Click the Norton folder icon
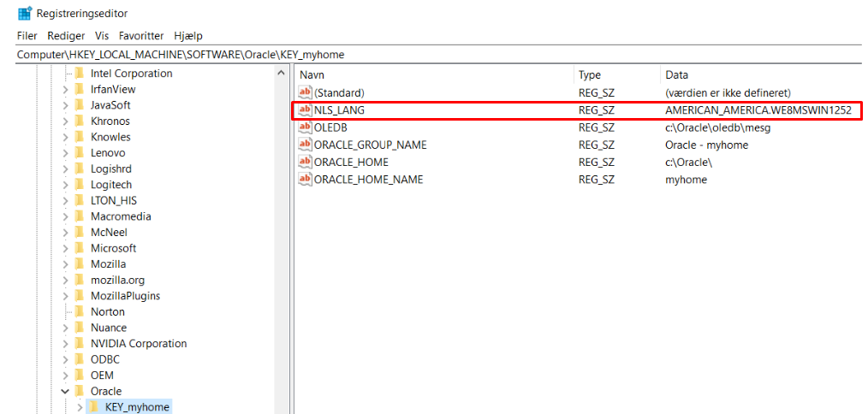The width and height of the screenshot is (868, 414). [x=79, y=311]
